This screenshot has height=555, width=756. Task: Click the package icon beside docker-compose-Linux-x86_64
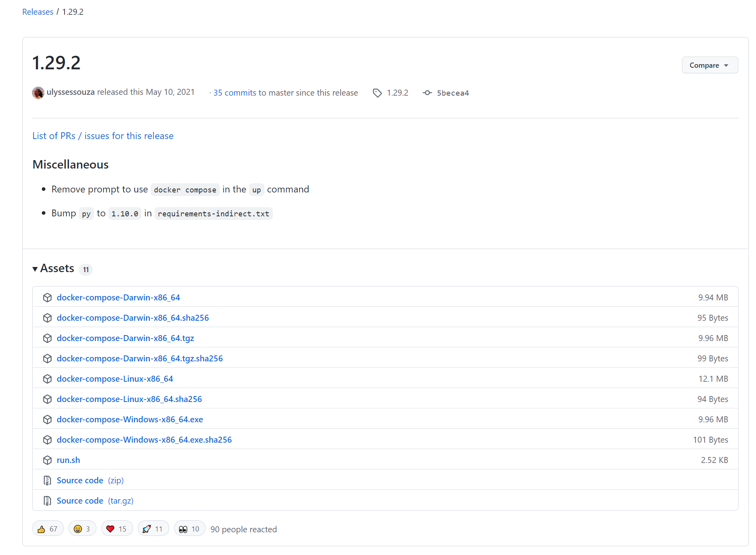47,378
